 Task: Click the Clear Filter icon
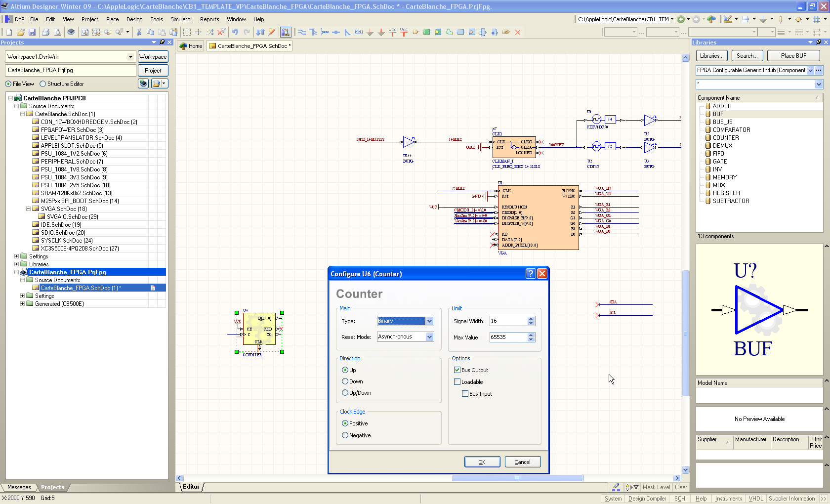pyautogui.click(x=221, y=32)
